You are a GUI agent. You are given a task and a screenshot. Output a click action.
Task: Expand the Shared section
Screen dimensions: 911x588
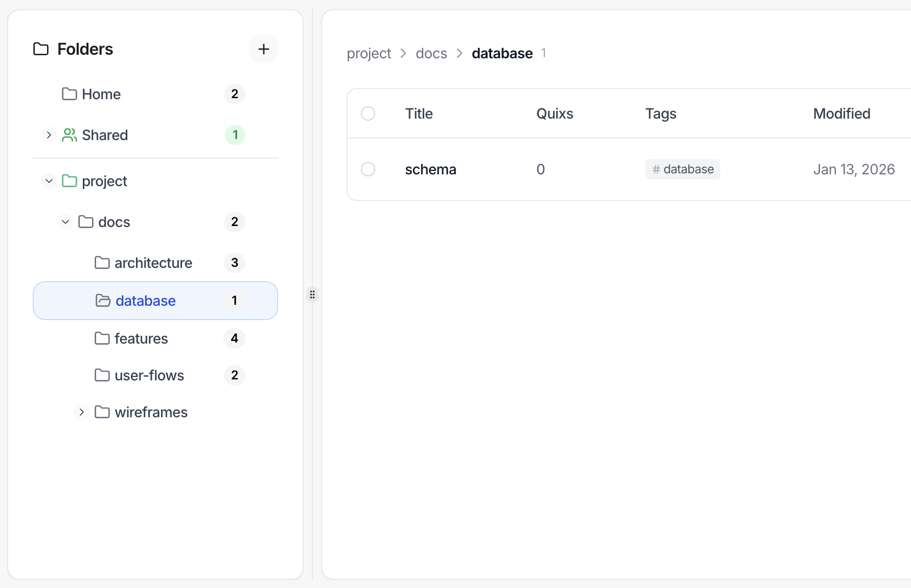[49, 134]
